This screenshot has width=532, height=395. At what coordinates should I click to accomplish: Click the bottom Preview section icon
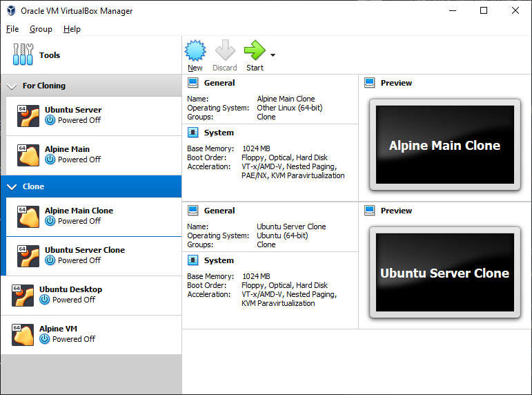[x=369, y=211]
